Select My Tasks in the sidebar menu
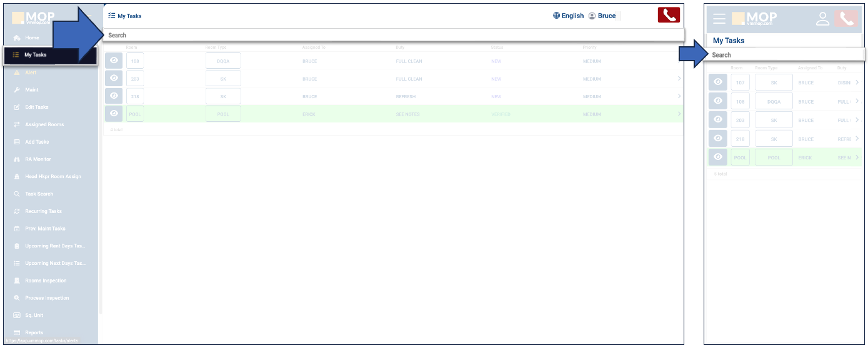 (35, 55)
